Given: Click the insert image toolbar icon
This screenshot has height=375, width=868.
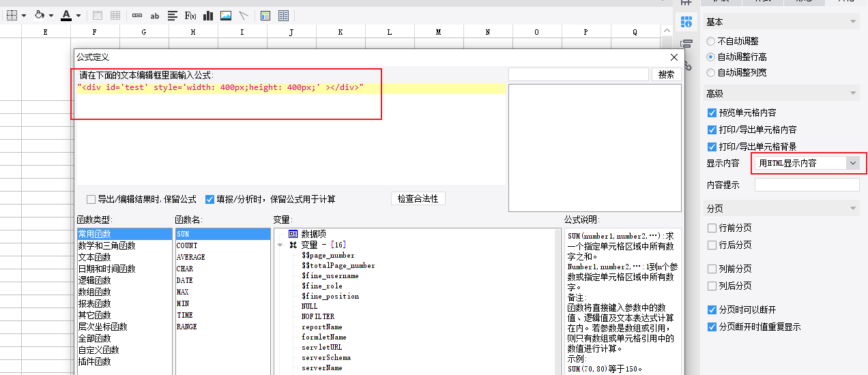Looking at the screenshot, I should (x=226, y=15).
